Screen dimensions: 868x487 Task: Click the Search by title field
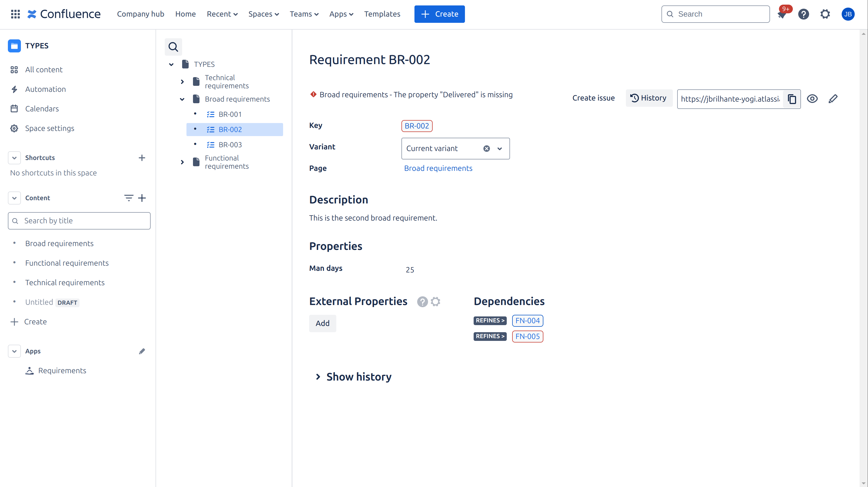coord(79,221)
